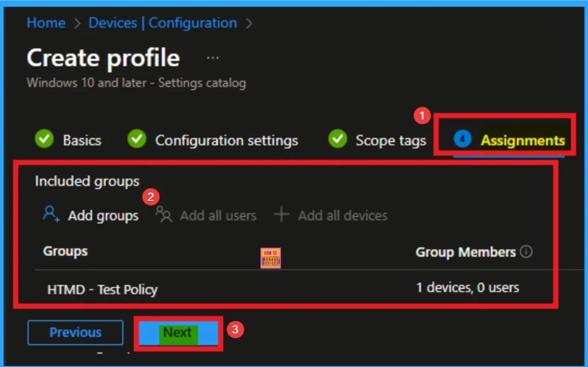Select the HTMD - Test Policy group row
Viewport: 588px width, 367px height.
[102, 289]
